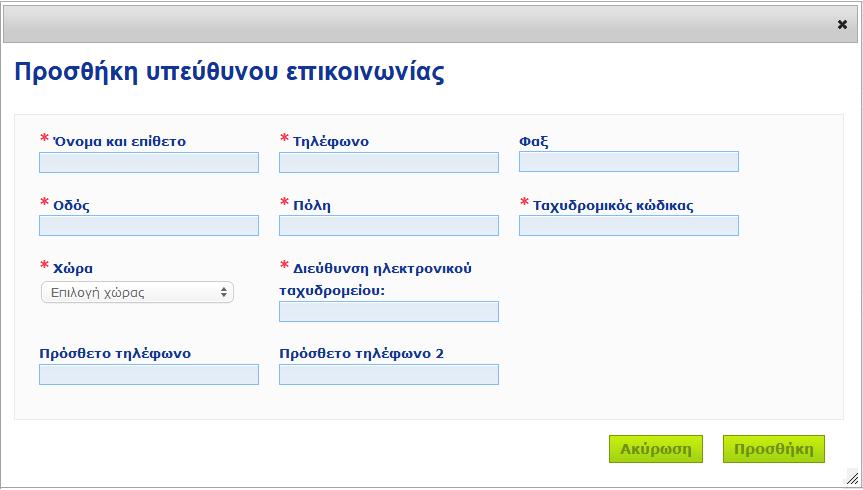Click the Ταχυδρομικός κώδικας label

click(613, 206)
